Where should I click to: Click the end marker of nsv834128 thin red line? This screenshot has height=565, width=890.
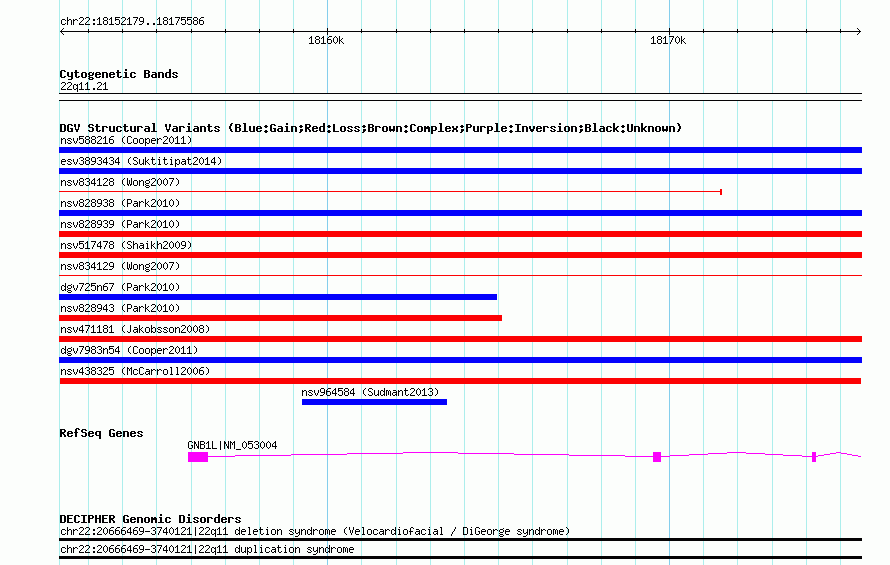721,192
